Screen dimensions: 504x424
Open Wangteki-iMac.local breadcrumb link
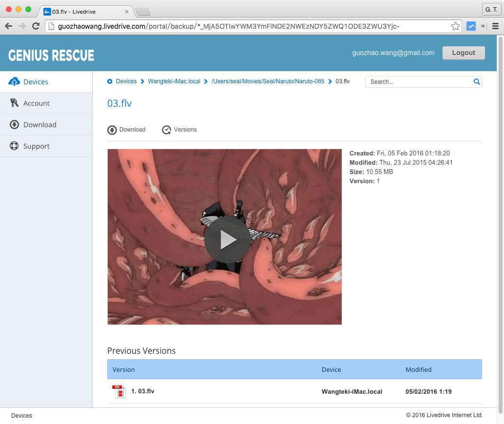coord(174,81)
